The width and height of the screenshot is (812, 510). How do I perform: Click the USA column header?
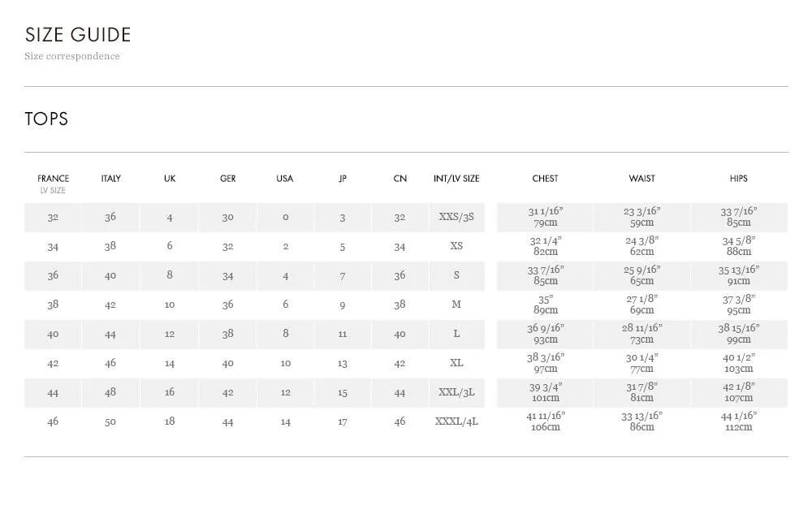[285, 179]
